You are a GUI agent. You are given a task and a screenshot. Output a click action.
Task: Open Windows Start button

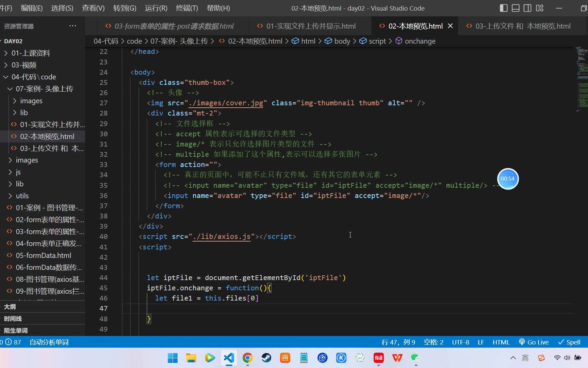coord(173,358)
